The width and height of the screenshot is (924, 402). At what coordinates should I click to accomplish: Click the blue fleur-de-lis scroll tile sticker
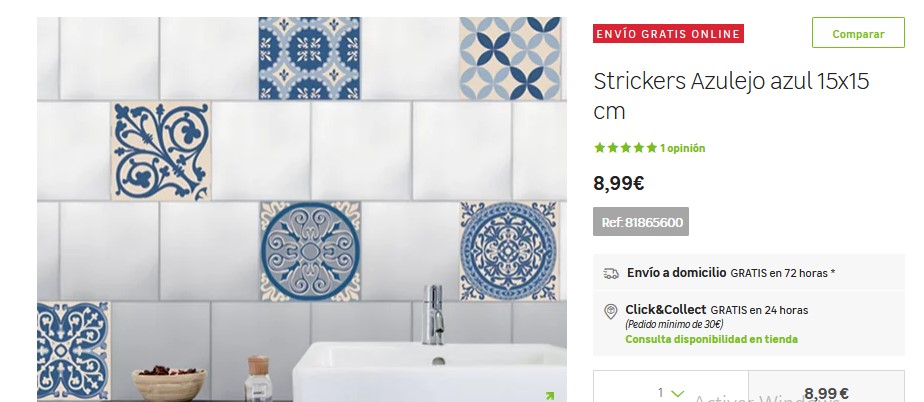point(161,151)
